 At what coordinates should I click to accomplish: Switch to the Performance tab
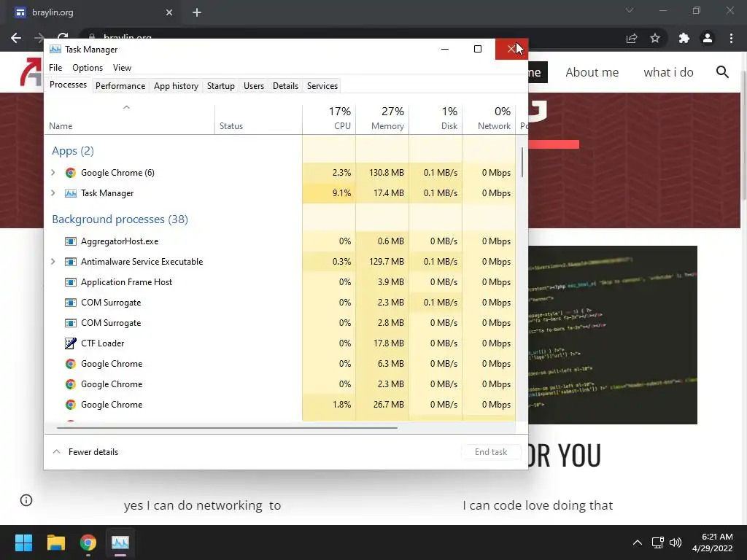[x=120, y=86]
